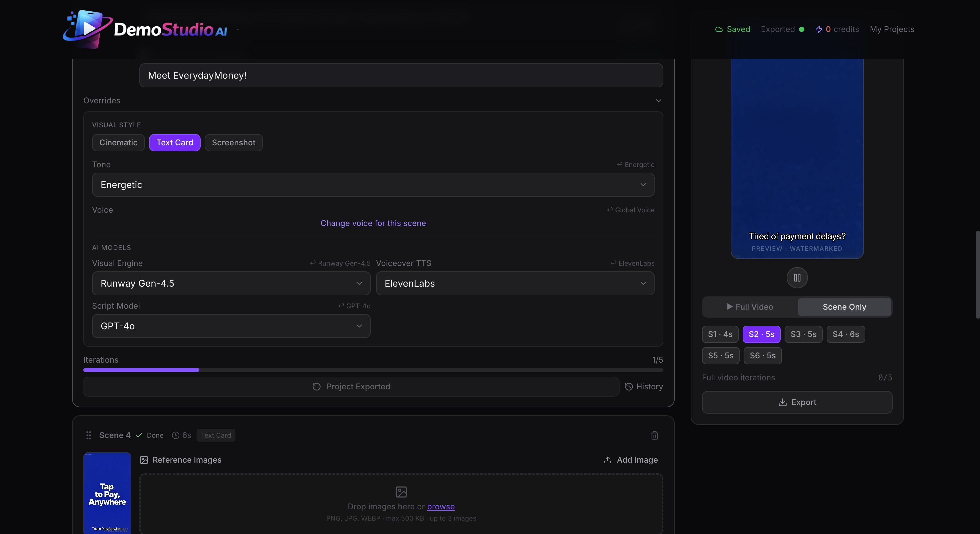980x534 pixels.
Task: Click the lightning bolt credits icon
Action: [819, 29]
